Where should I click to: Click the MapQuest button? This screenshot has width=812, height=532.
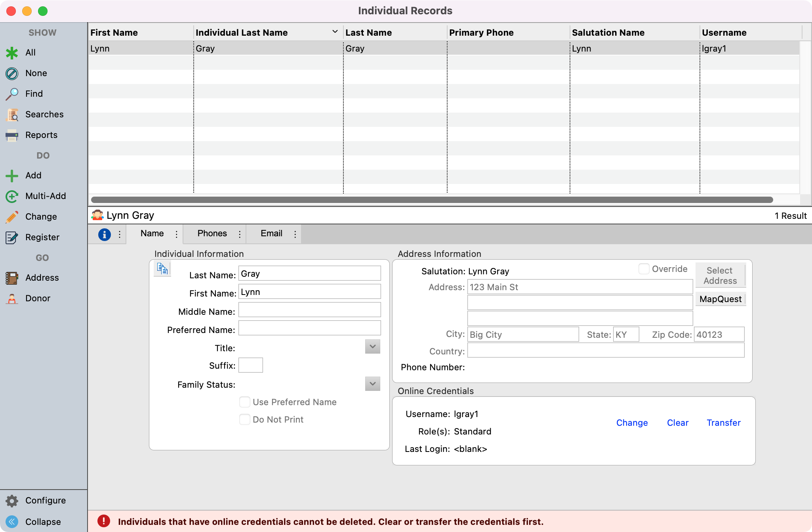pyautogui.click(x=720, y=299)
